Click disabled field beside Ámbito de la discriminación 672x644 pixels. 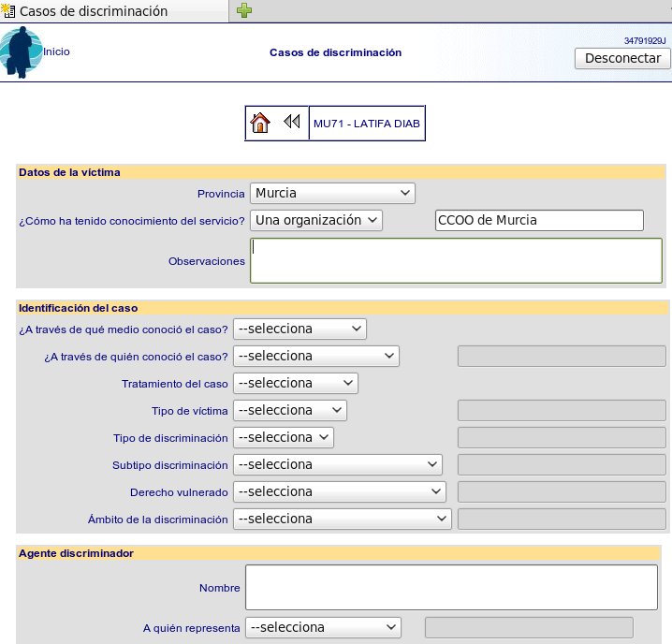[x=562, y=519]
